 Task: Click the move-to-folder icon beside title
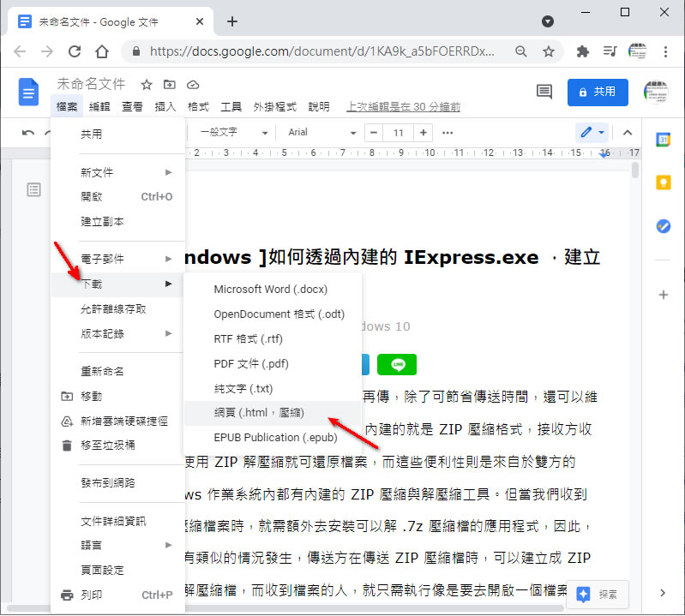(170, 84)
